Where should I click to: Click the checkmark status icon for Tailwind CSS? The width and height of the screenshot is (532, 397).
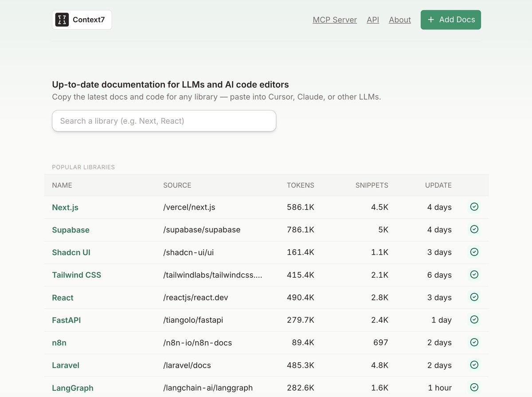point(474,275)
